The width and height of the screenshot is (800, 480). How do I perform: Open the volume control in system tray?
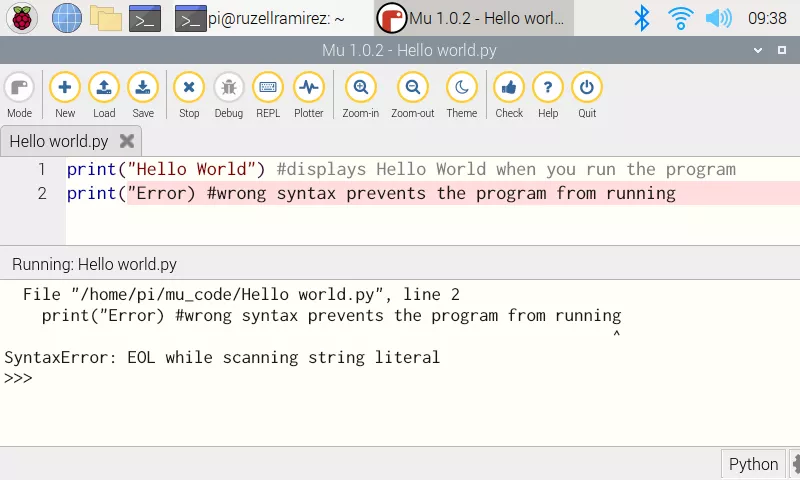click(x=718, y=18)
